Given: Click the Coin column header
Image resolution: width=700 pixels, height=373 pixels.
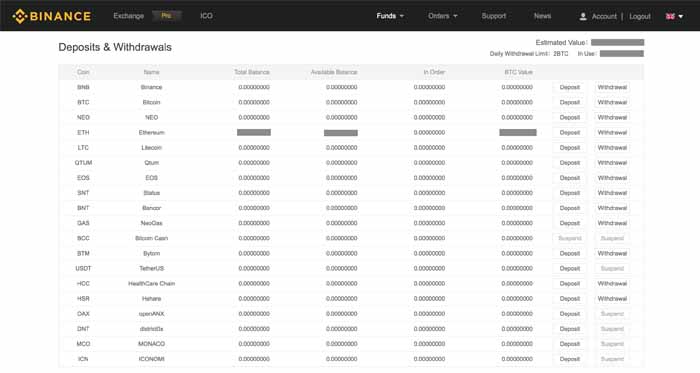Looking at the screenshot, I should (83, 72).
